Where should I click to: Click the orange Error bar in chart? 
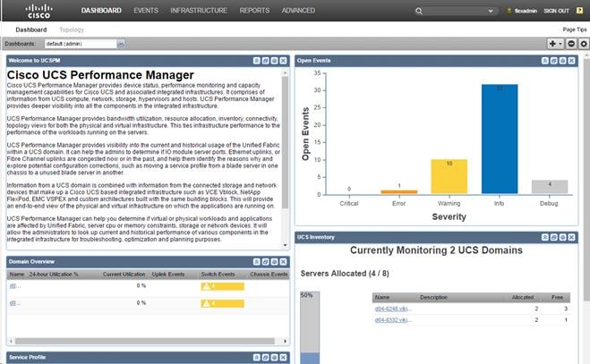point(398,191)
